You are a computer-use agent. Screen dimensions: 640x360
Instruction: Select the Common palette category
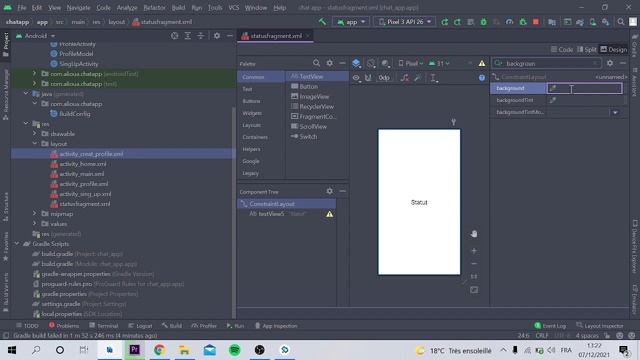261,77
